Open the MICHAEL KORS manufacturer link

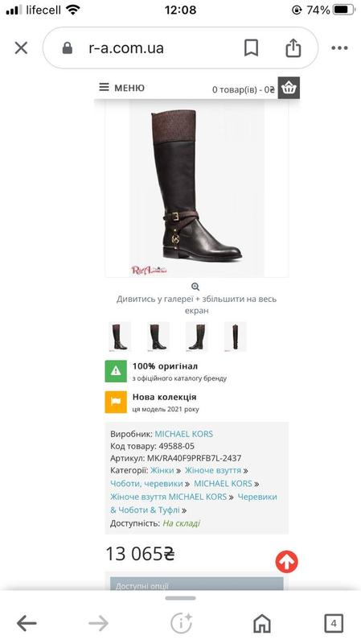coord(184,434)
